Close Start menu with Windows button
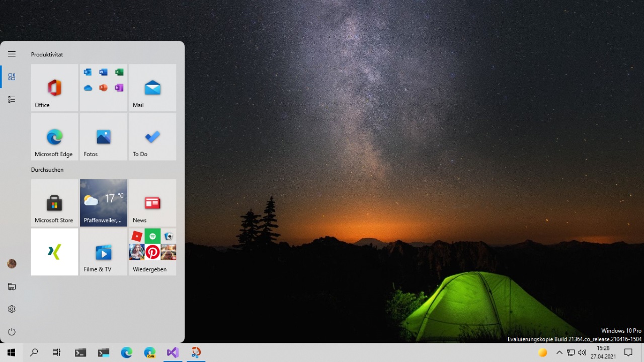The height and width of the screenshot is (362, 644). click(x=11, y=352)
